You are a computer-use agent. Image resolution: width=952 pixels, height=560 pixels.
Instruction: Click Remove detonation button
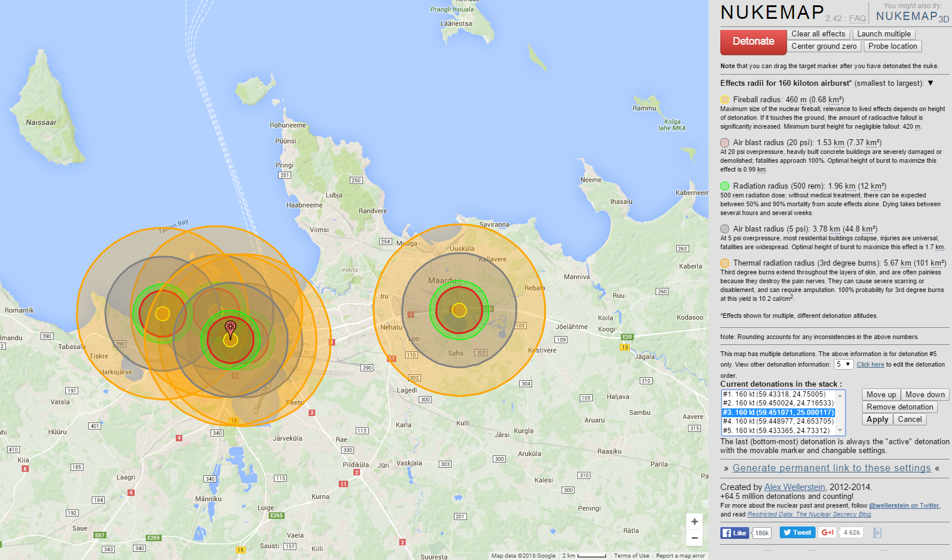click(x=900, y=407)
